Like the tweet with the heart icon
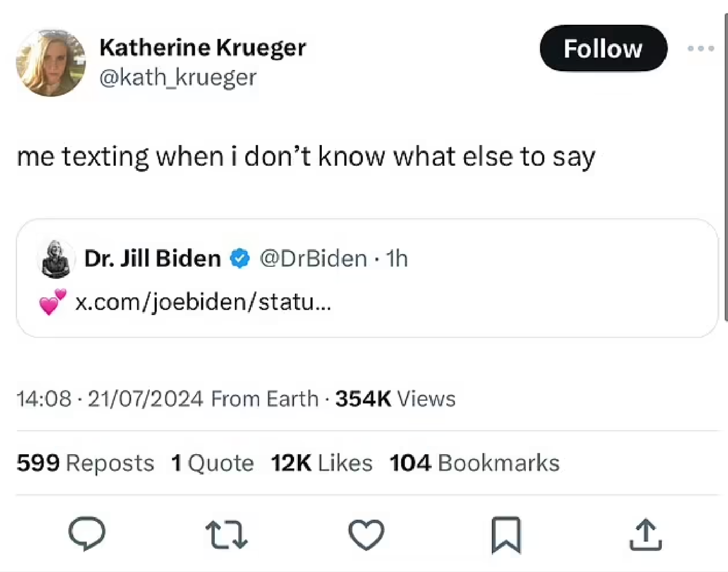The image size is (728, 572). (x=366, y=534)
